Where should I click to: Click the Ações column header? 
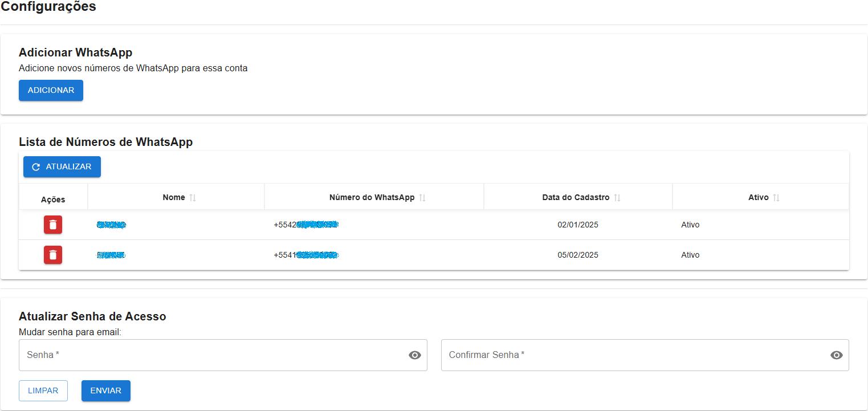tap(53, 200)
